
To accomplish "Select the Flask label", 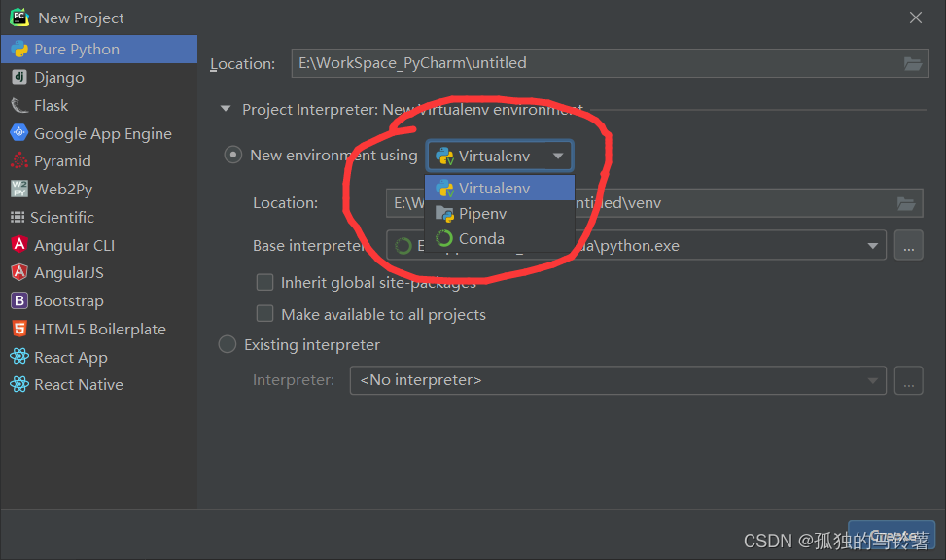I will 52,106.
